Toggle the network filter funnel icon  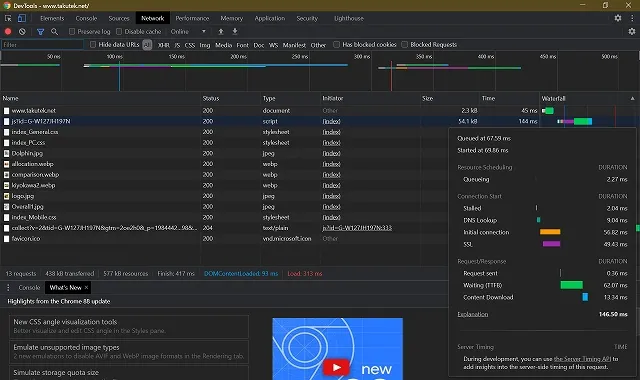pyautogui.click(x=40, y=31)
